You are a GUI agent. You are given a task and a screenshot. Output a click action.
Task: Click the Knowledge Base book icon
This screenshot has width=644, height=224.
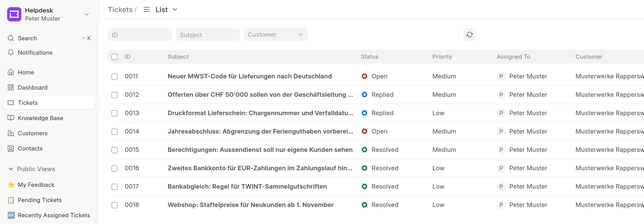11,118
